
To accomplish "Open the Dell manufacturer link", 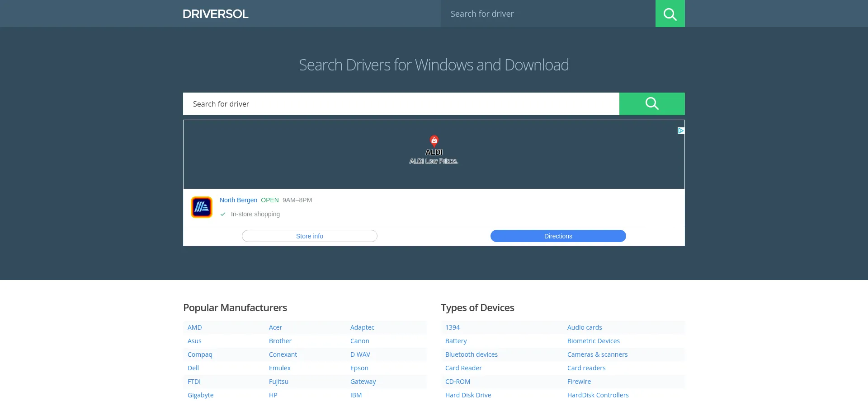I will 193,368.
